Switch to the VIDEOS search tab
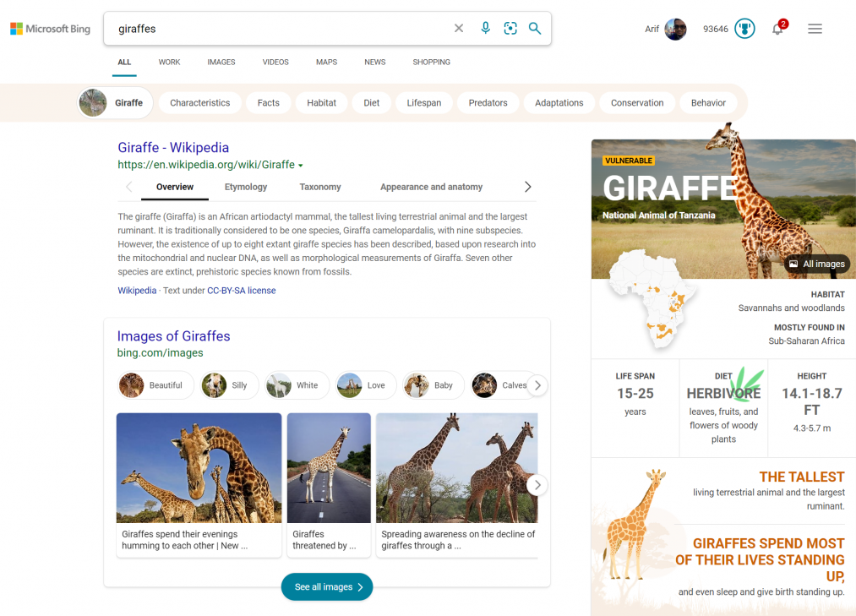 pyautogui.click(x=275, y=63)
